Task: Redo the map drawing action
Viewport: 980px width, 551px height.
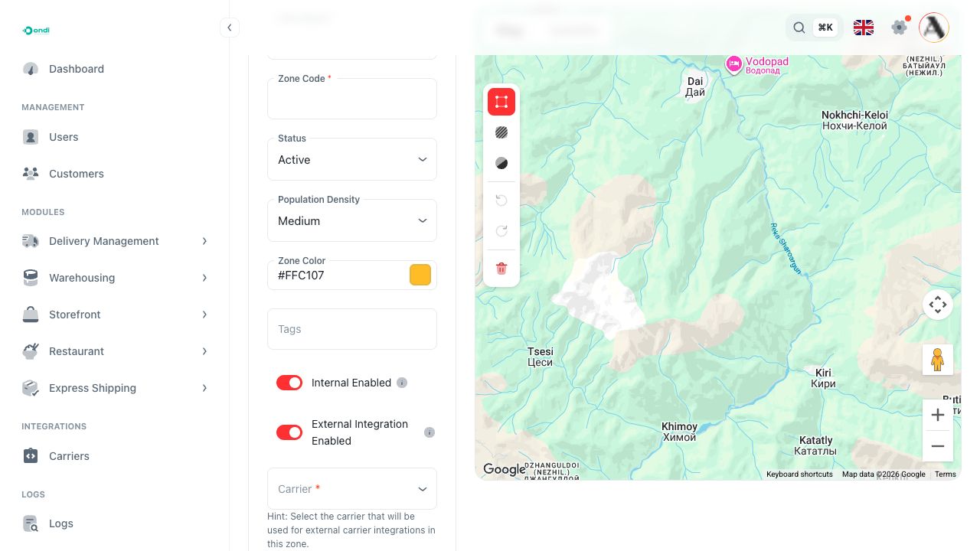Action: [x=501, y=231]
